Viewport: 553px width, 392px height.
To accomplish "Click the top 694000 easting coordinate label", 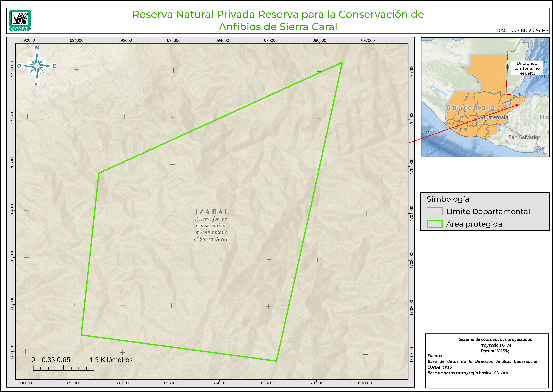I will click(x=222, y=40).
